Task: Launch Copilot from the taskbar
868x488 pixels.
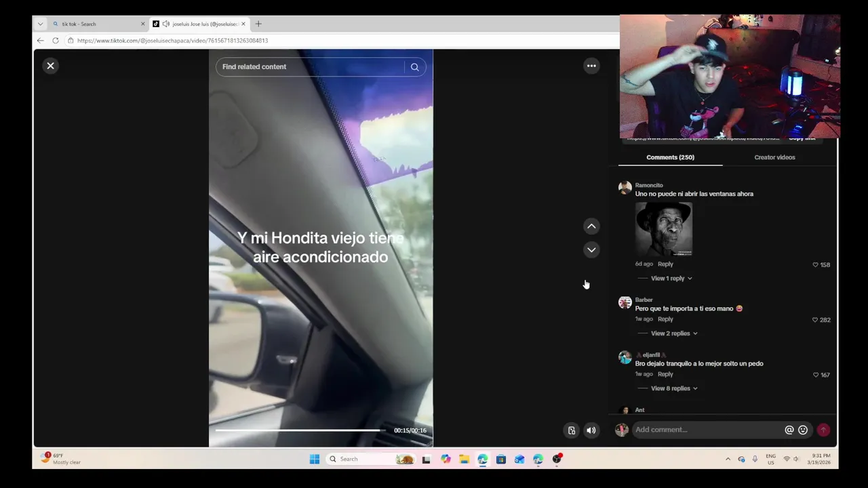Action: pyautogui.click(x=446, y=459)
